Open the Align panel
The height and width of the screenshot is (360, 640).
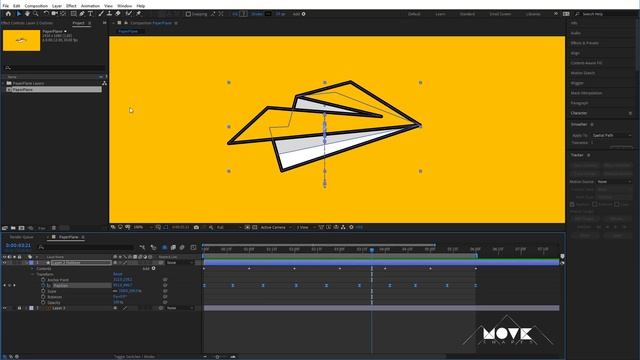(x=575, y=53)
